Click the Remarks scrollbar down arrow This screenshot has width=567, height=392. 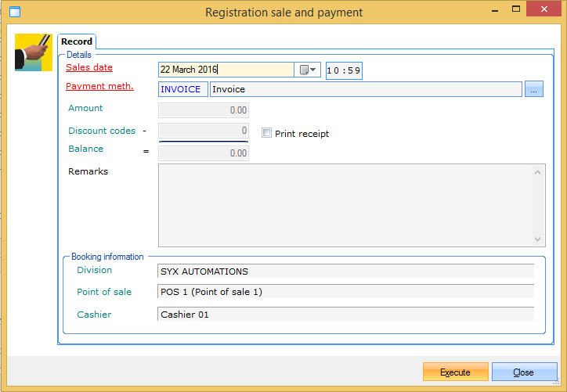pos(538,239)
